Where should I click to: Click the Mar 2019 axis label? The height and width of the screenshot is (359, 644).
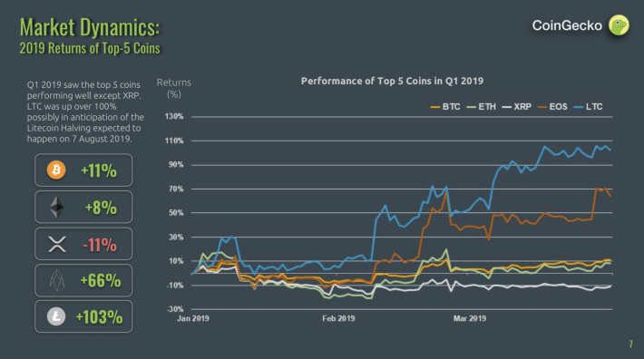click(x=470, y=318)
